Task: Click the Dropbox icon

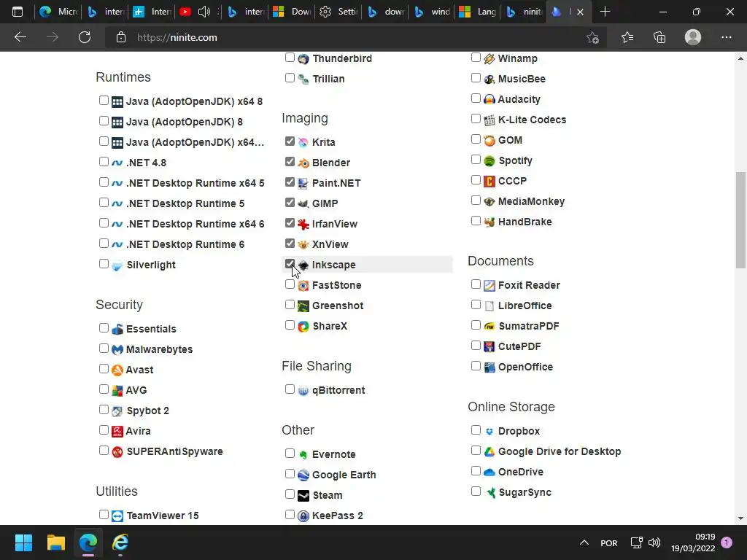Action: [x=489, y=431]
